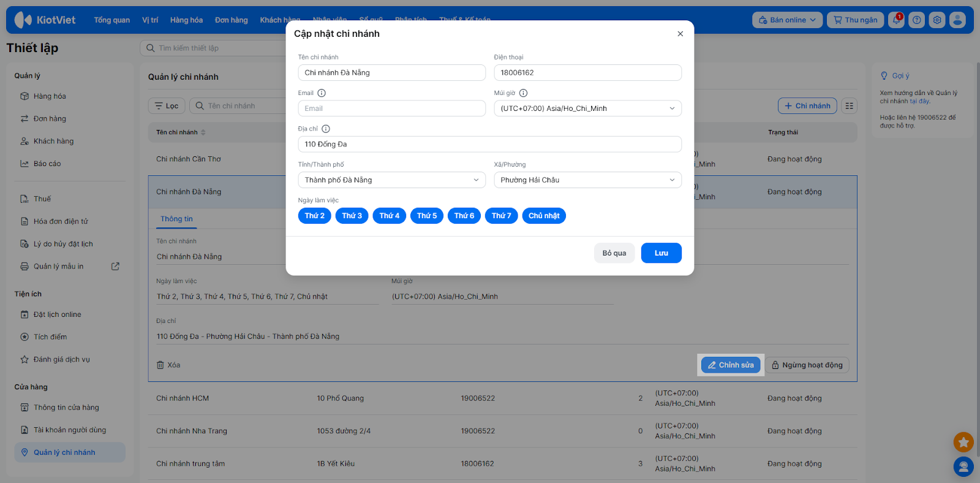Open the Tỉnh/Thành phố dropdown
The image size is (980, 483).
pyautogui.click(x=391, y=180)
